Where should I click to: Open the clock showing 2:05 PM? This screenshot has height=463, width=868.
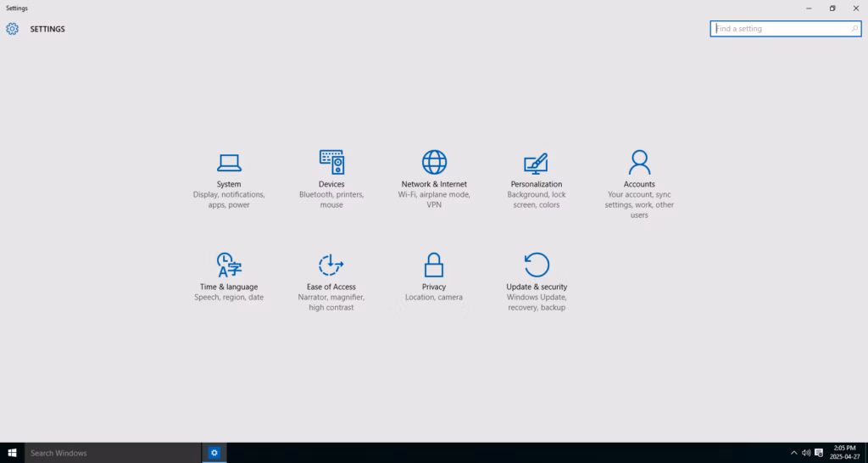[845, 453]
